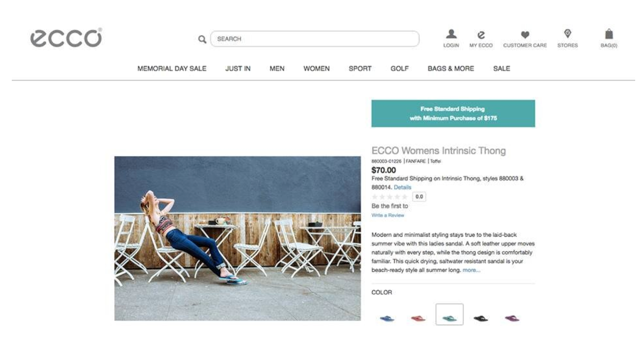Open the Golf menu item
Image resolution: width=644 pixels, height=351 pixels.
click(399, 69)
